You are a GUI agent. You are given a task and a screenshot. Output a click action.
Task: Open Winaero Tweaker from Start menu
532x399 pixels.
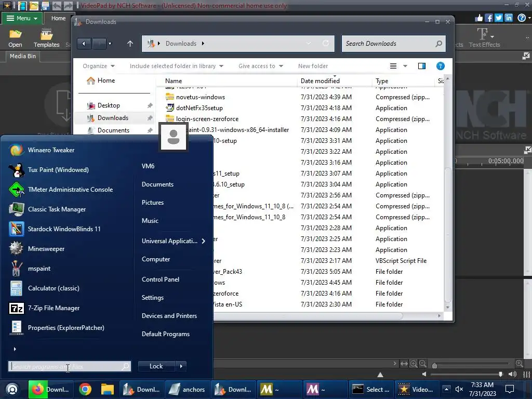tap(51, 150)
